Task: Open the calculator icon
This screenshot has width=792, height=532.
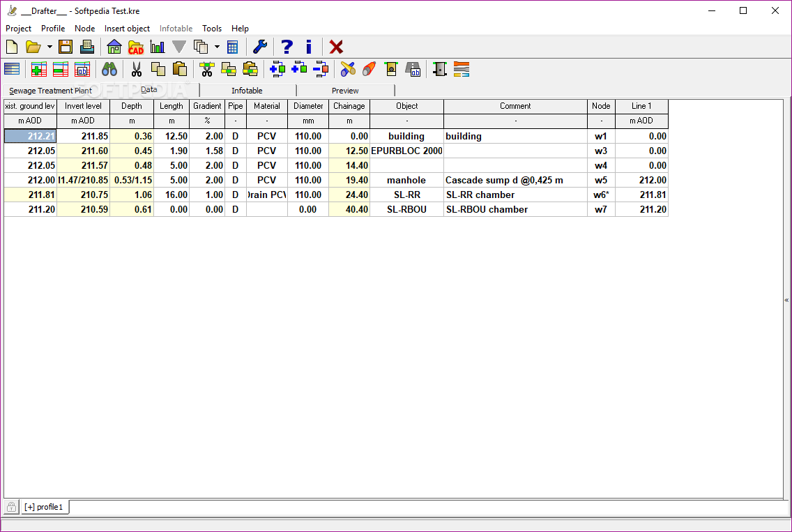Action: pyautogui.click(x=232, y=47)
